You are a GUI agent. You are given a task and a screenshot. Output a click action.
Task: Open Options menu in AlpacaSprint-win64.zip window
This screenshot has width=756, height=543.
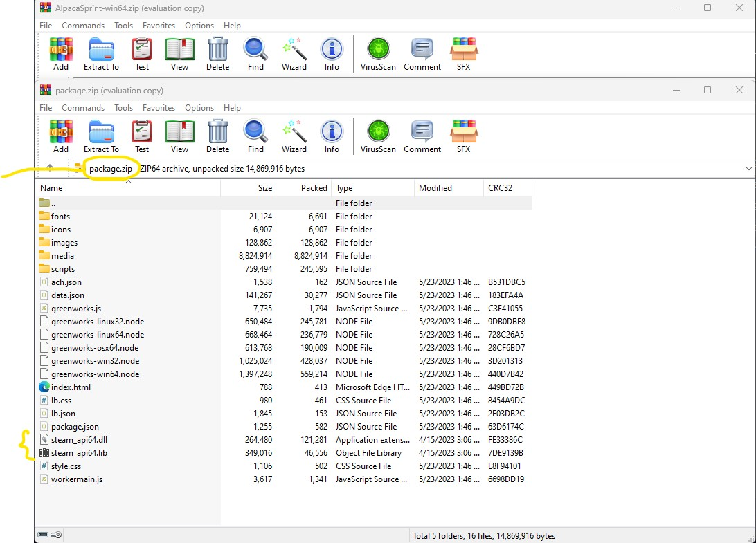click(x=199, y=26)
